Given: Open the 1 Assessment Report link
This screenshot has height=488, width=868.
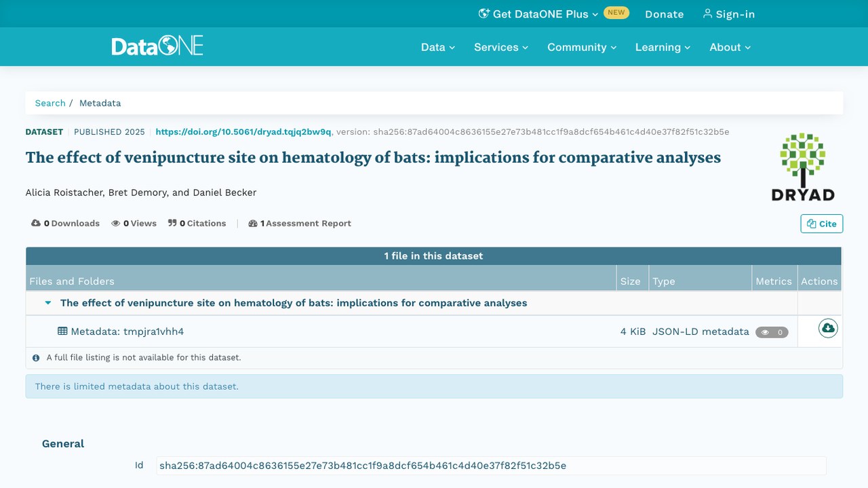Looking at the screenshot, I should click(300, 223).
